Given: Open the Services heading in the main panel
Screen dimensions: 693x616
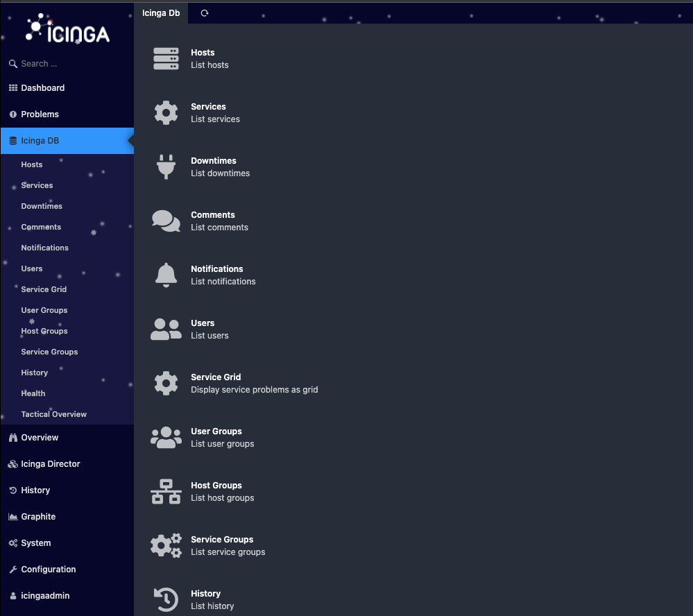Looking at the screenshot, I should pyautogui.click(x=208, y=107).
